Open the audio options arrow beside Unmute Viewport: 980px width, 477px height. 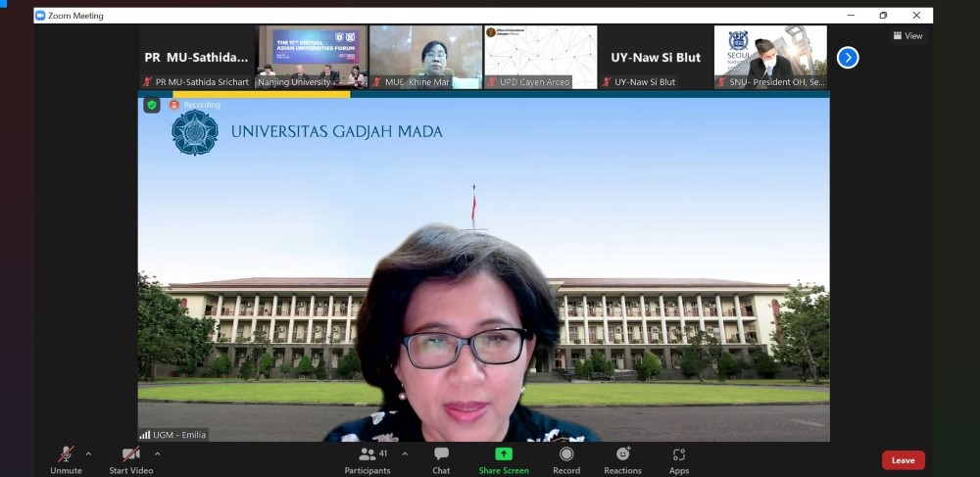coord(88,453)
